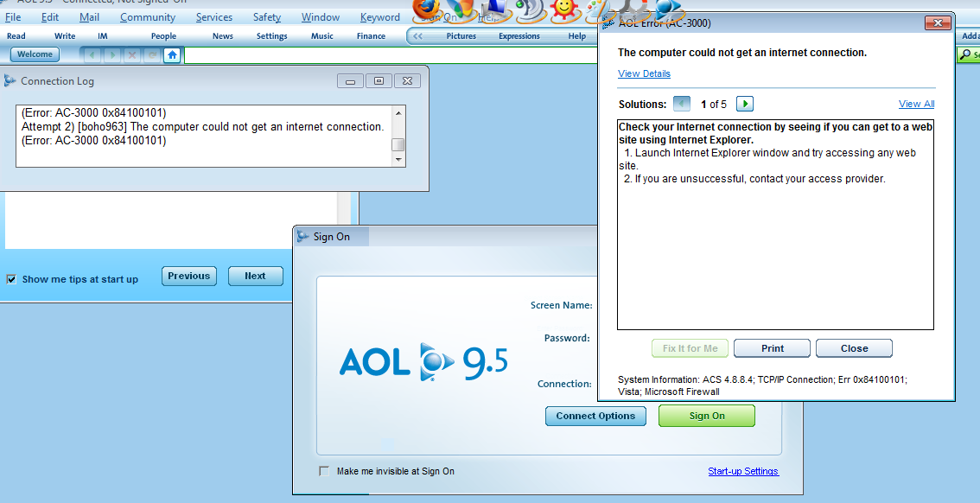
Task: Click Read in the toolbar
Action: click(16, 36)
